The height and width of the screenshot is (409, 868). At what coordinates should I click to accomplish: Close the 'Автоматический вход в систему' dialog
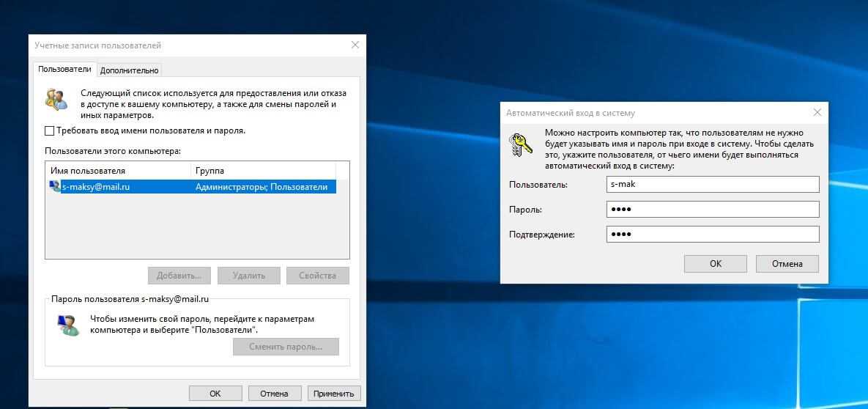[817, 112]
